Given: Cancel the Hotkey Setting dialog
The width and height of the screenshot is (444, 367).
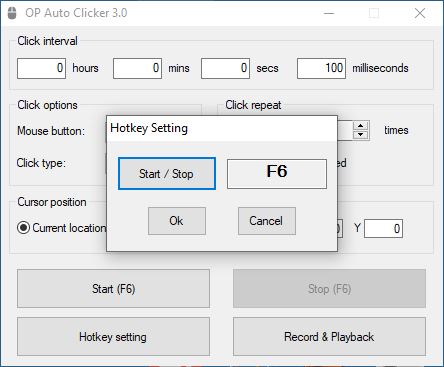Looking at the screenshot, I should click(267, 221).
